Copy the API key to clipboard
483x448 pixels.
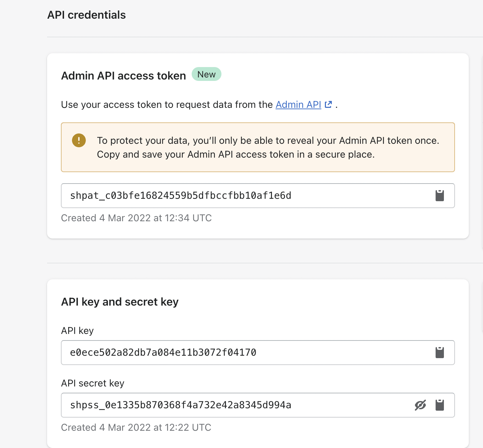[x=439, y=353]
